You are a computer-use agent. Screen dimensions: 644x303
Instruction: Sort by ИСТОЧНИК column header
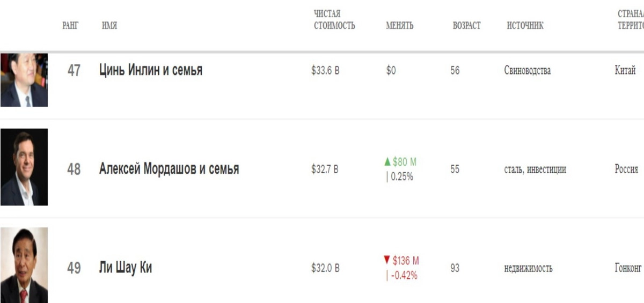[525, 25]
